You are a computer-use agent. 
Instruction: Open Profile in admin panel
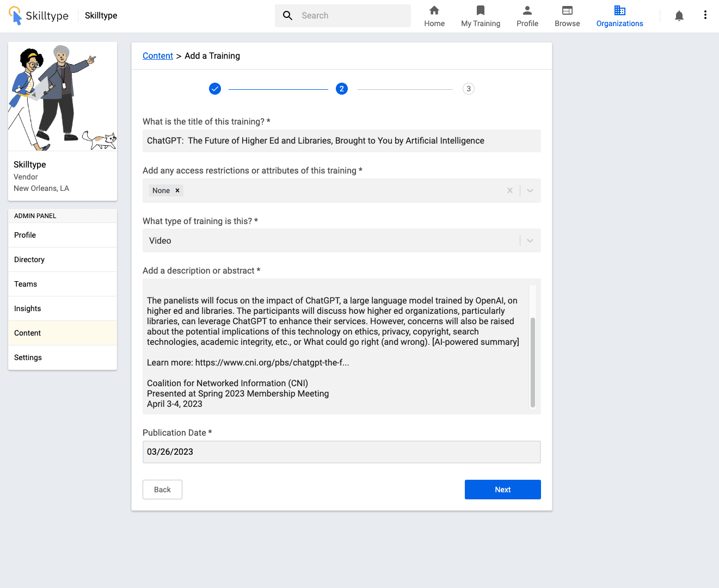[63, 235]
